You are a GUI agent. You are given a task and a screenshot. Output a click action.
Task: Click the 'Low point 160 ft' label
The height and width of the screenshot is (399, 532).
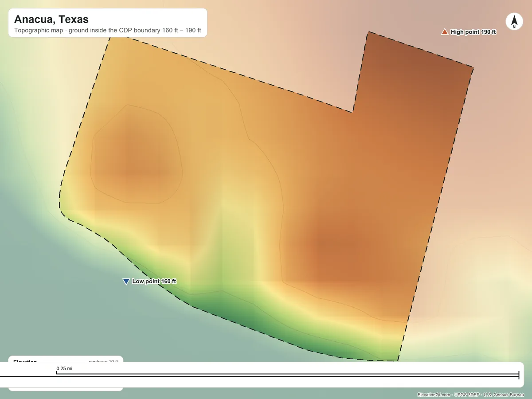pyautogui.click(x=154, y=282)
